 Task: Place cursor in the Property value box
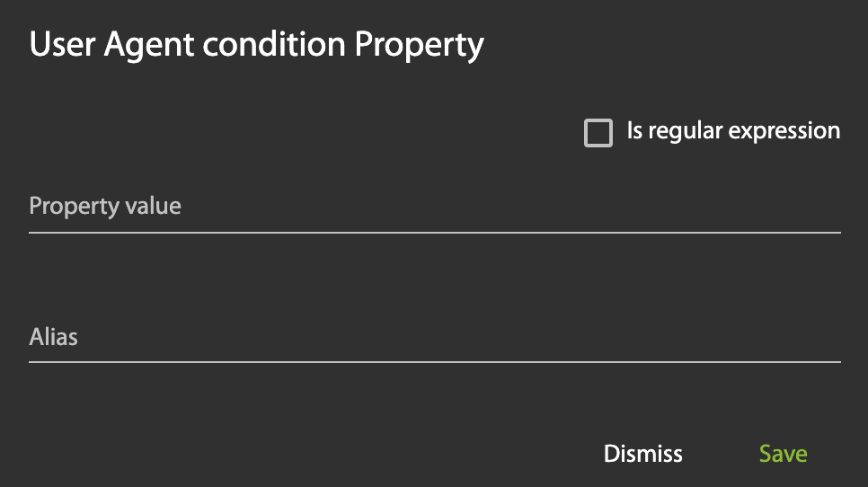pyautogui.click(x=434, y=208)
